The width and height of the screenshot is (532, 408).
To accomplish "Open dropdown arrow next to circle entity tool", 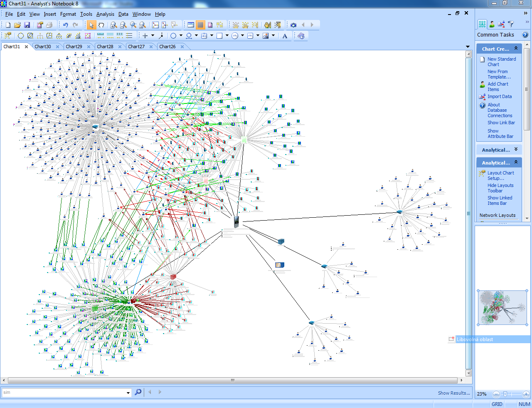I will (181, 36).
